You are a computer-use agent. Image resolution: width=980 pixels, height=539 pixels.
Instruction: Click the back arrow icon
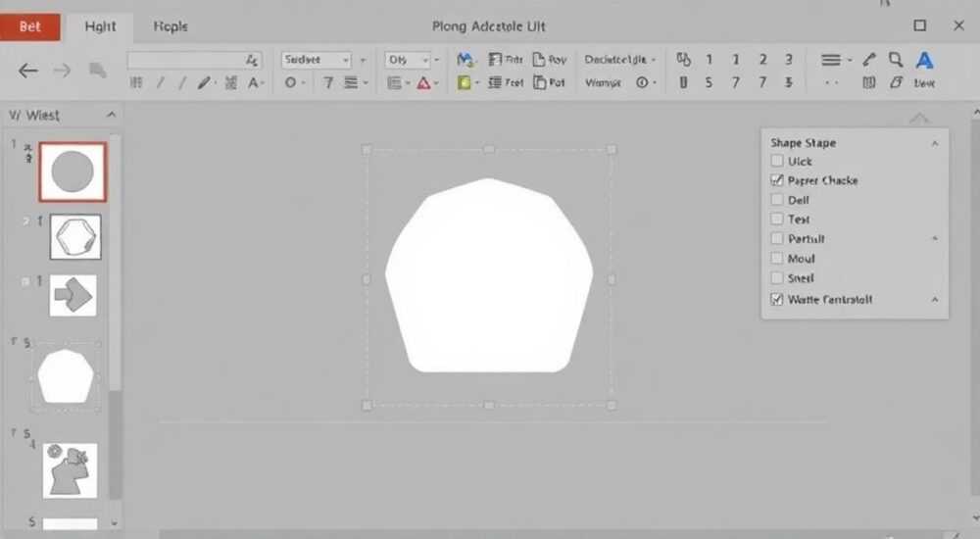(x=28, y=71)
